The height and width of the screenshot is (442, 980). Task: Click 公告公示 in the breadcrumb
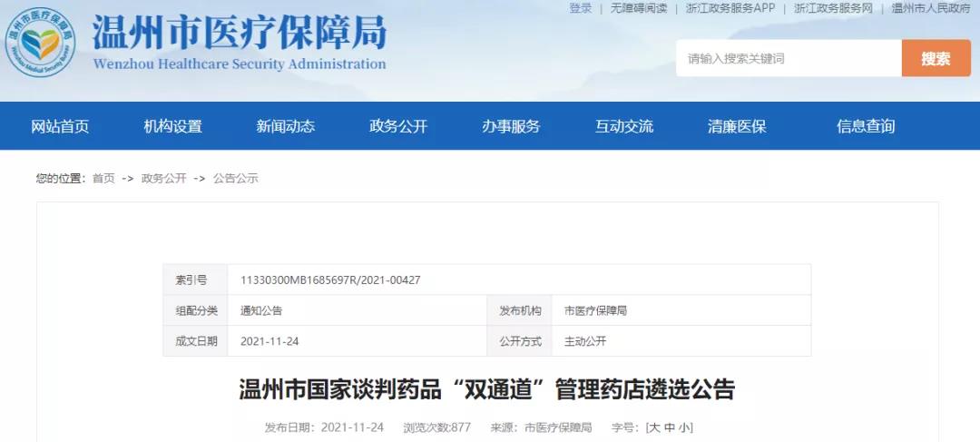click(236, 179)
